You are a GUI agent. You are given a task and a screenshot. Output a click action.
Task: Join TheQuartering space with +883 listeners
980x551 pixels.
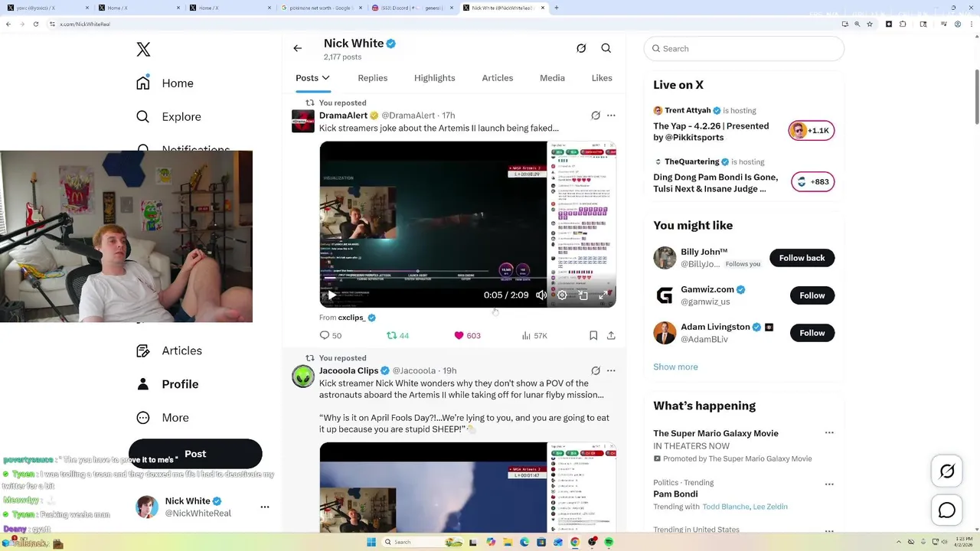pyautogui.click(x=812, y=181)
